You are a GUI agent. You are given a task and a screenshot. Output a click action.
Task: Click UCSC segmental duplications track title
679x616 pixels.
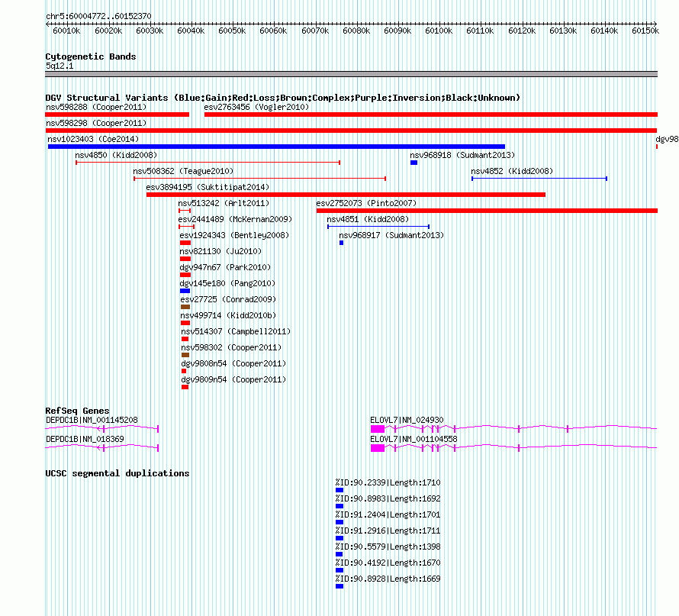[x=117, y=473]
